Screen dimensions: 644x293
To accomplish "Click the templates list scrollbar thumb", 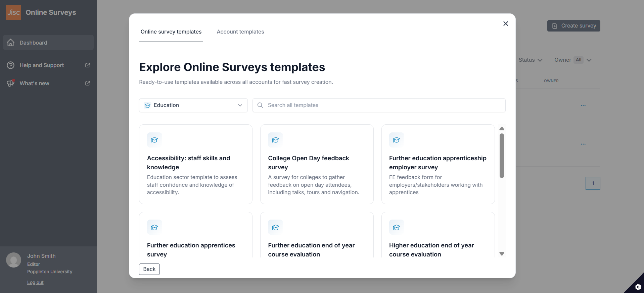I will pyautogui.click(x=502, y=156).
